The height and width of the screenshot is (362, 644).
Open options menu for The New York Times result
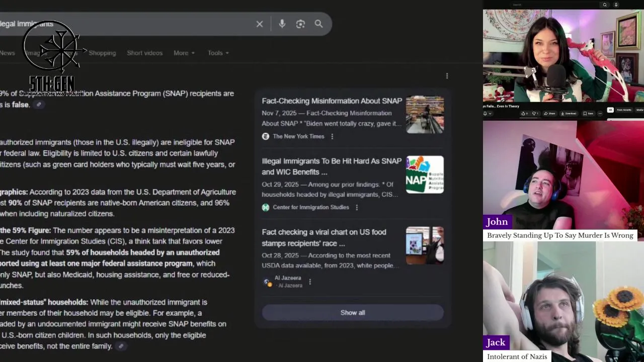pyautogui.click(x=332, y=136)
